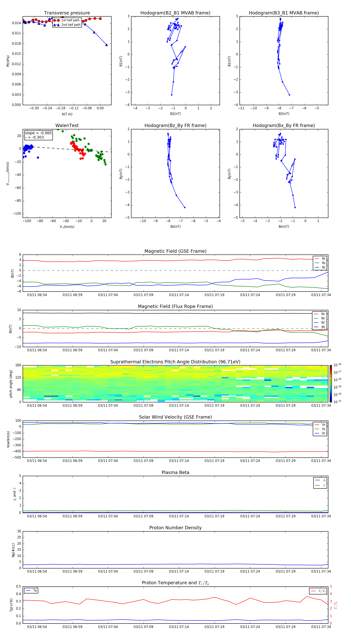
Task: Click the "Bz'" legend entry in Flux Rope plot
Action: tap(320, 323)
